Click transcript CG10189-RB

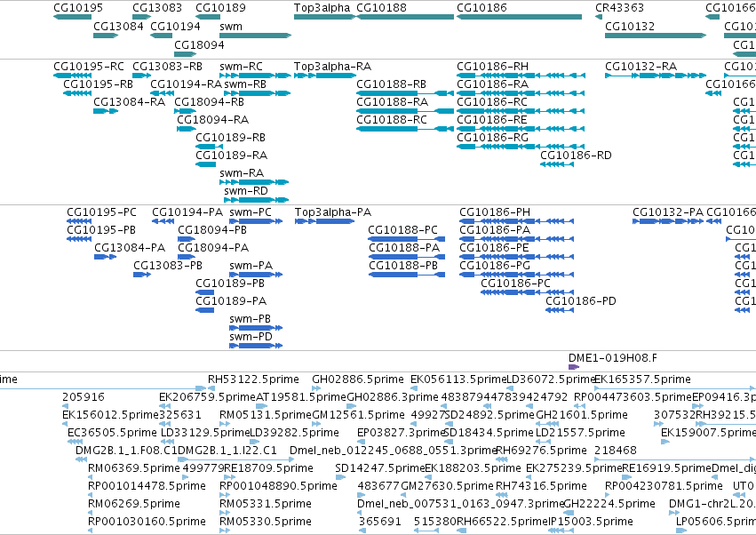tap(210, 147)
